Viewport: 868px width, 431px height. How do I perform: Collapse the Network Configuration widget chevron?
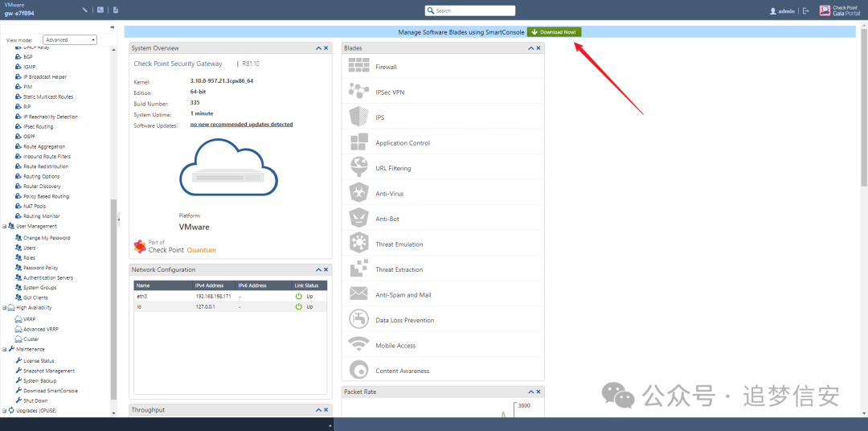pos(318,270)
